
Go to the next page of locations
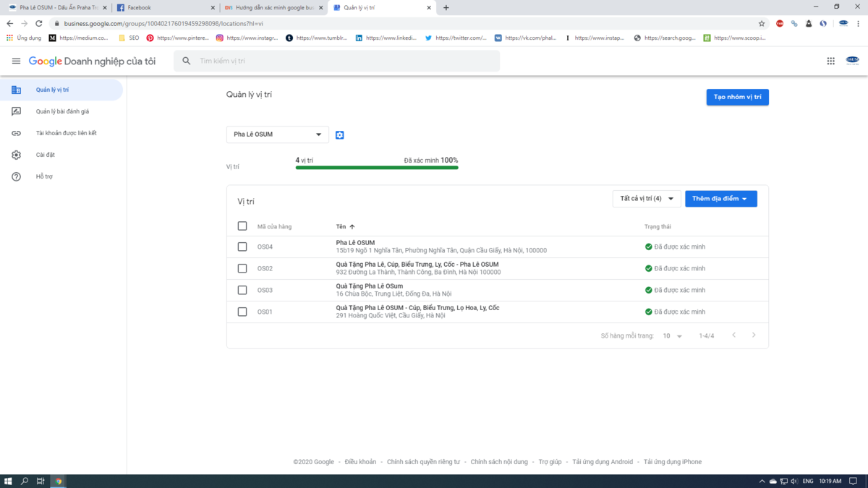tap(754, 335)
